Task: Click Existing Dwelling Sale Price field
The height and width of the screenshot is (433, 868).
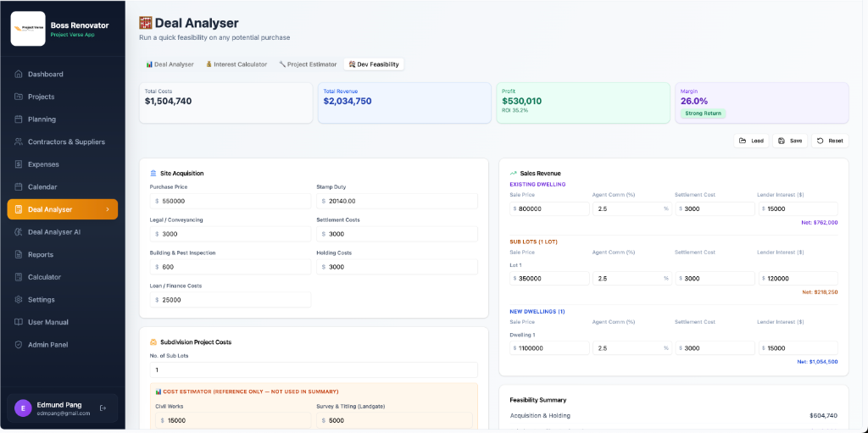Action: [549, 208]
